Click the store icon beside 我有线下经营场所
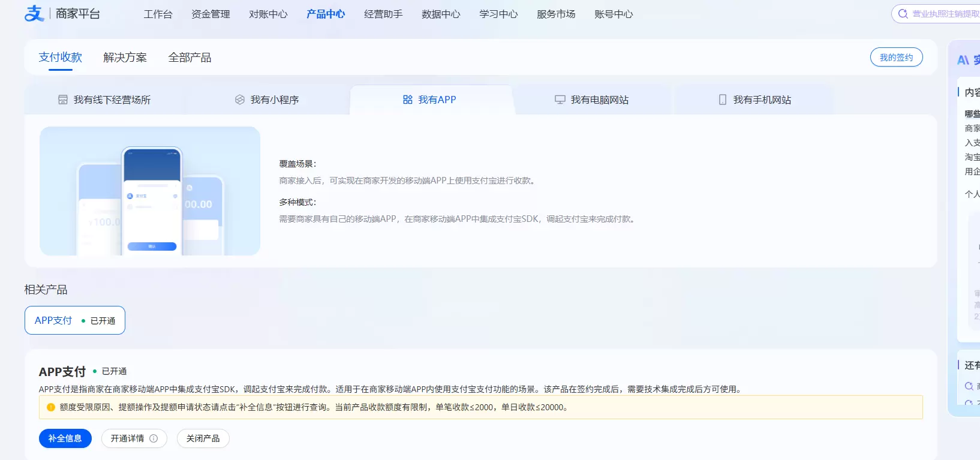Viewport: 980px width, 460px height. 63,100
